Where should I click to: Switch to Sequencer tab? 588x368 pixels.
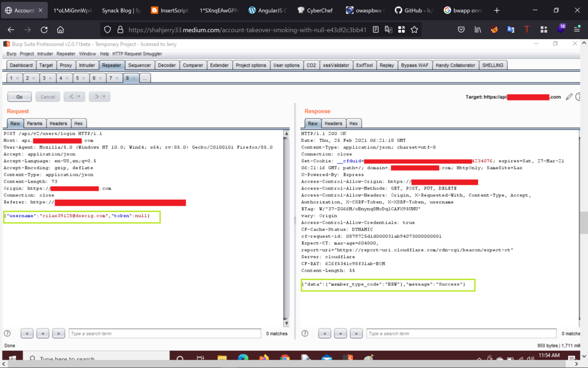tap(140, 65)
